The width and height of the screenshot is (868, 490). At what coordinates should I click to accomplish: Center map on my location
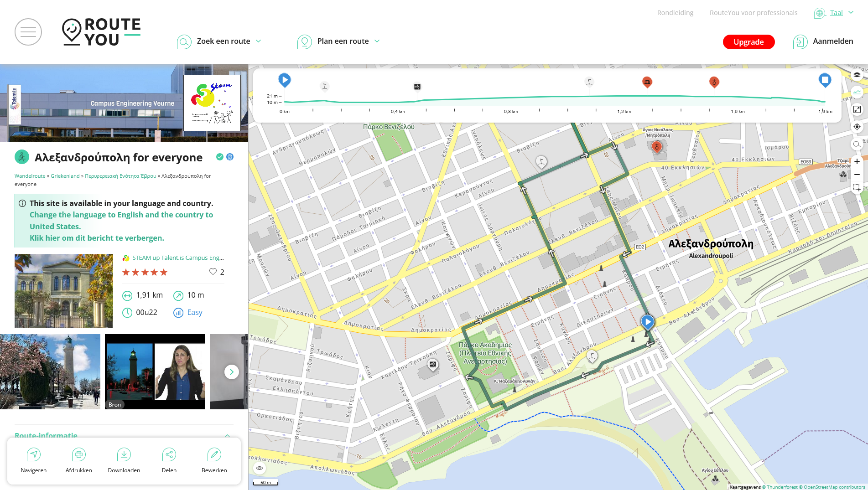[857, 127]
